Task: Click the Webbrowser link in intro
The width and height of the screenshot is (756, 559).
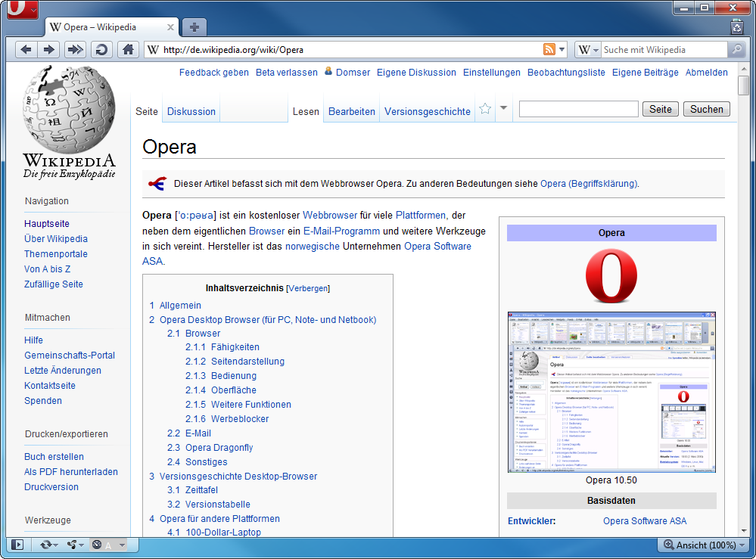Action: click(330, 216)
